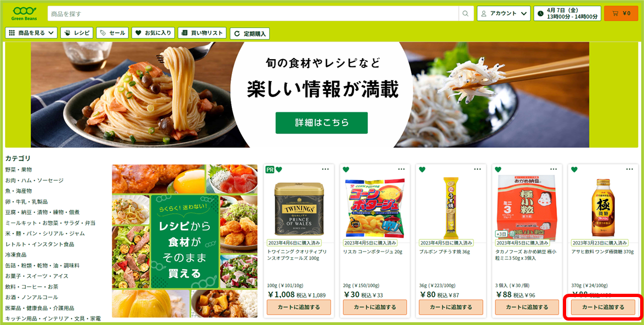This screenshot has width=644, height=325.
Task: Click the 詳細はこちら banner button
Action: point(322,122)
